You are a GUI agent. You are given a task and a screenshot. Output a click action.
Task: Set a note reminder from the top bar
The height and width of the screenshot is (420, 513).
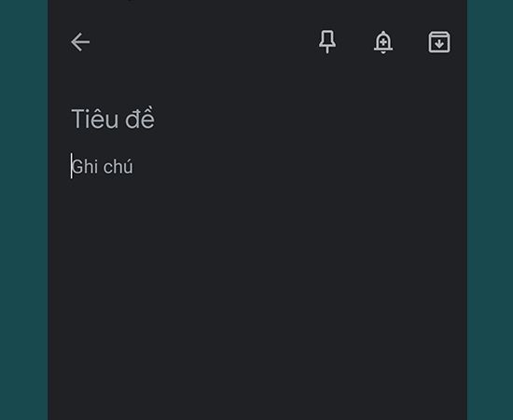(383, 42)
